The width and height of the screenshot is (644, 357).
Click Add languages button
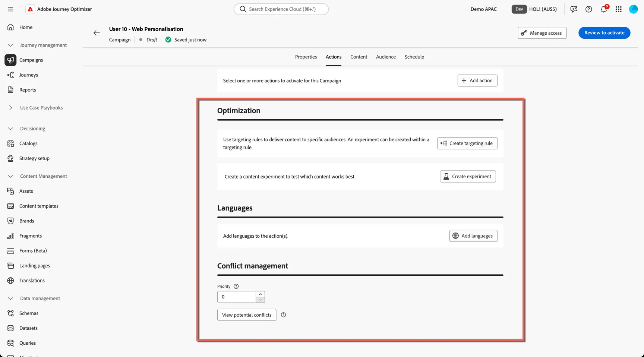coord(473,236)
